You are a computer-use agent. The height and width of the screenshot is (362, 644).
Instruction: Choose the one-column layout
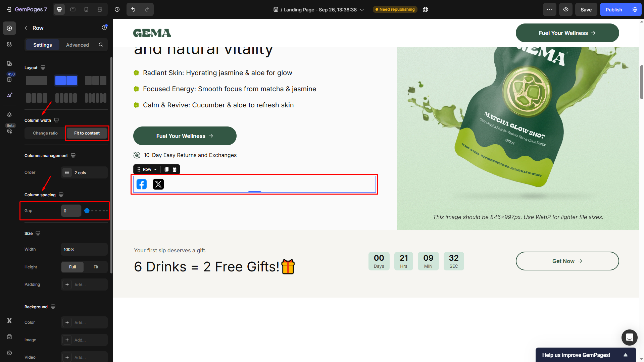[37, 81]
